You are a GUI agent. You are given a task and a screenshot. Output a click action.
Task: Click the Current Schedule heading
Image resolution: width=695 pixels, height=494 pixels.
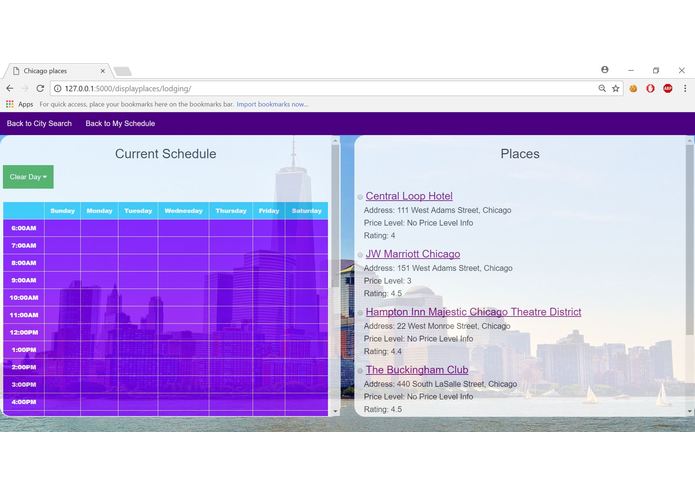click(166, 154)
